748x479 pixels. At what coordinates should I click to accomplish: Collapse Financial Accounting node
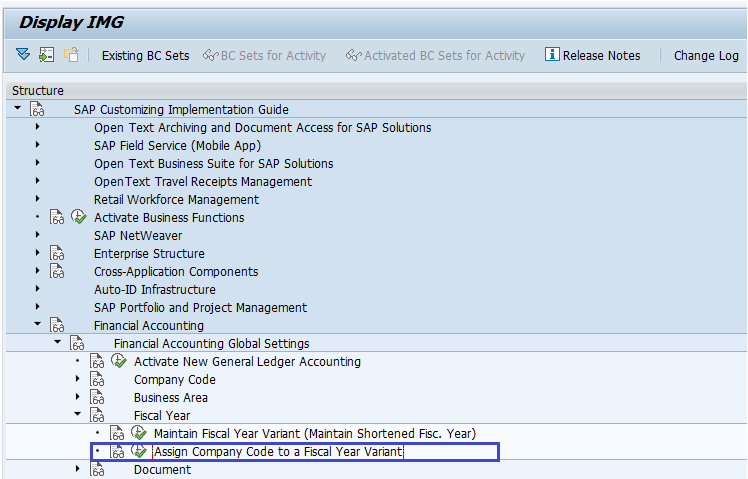coord(38,324)
